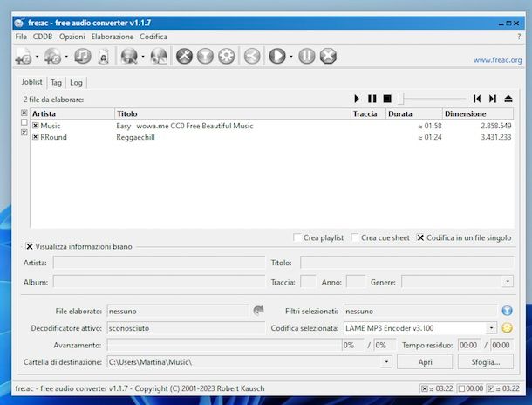Click the eject disc icon
532x405 pixels.
508,99
